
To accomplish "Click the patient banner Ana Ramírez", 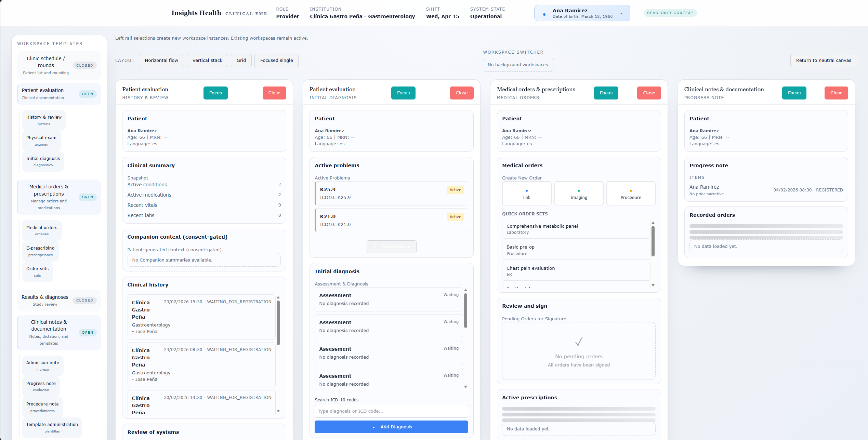I will (x=582, y=13).
